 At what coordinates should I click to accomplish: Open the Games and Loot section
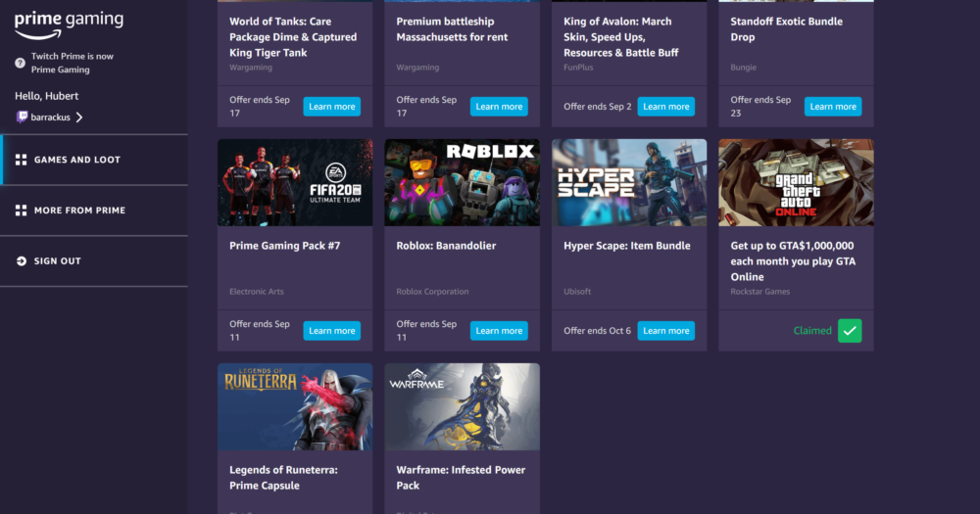pyautogui.click(x=94, y=160)
